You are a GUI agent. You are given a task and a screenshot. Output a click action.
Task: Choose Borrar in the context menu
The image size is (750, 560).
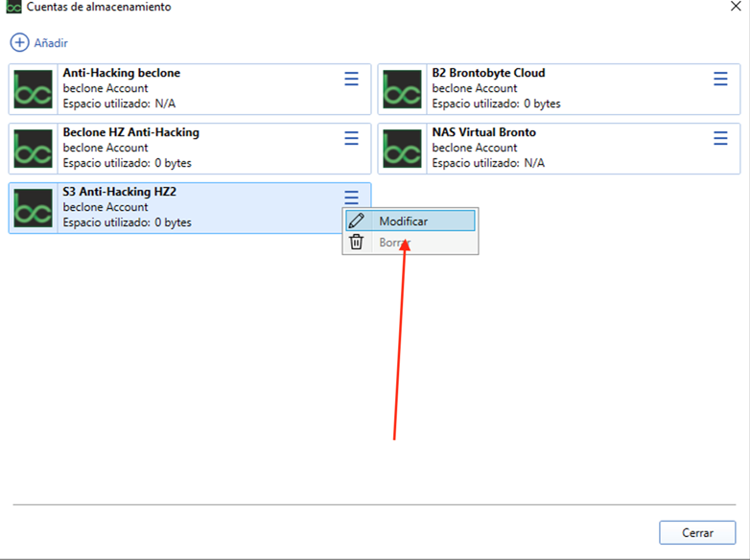pyautogui.click(x=410, y=243)
